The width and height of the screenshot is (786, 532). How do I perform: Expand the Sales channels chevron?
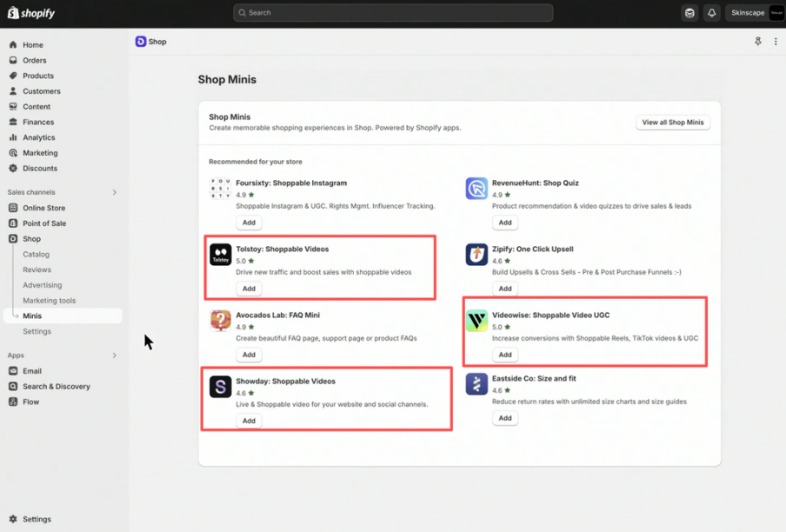114,192
